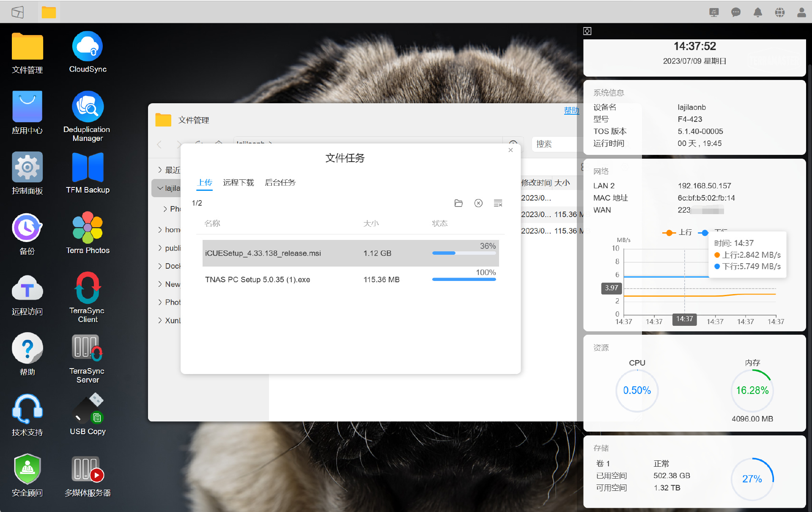Image resolution: width=812 pixels, height=512 pixels.
Task: Switch to 远程下载 tab
Action: pyautogui.click(x=239, y=182)
